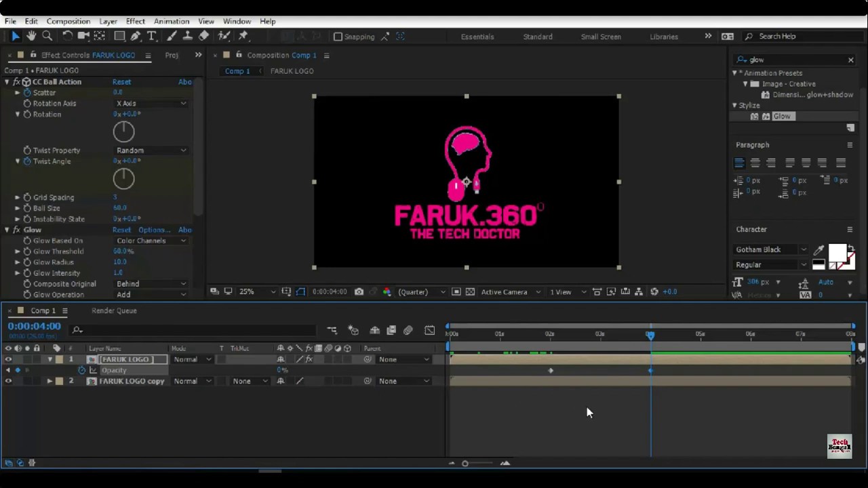This screenshot has height=488, width=868.
Task: Click the timeline current time indicator
Action: 650,335
